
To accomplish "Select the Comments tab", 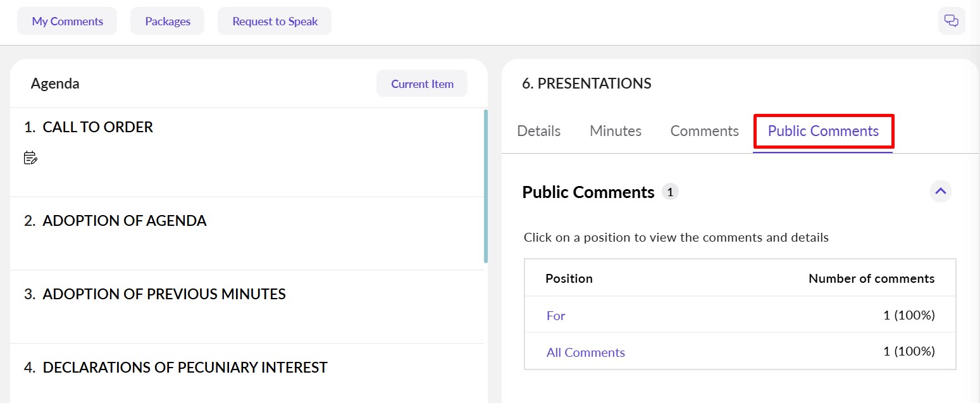I will click(x=704, y=131).
